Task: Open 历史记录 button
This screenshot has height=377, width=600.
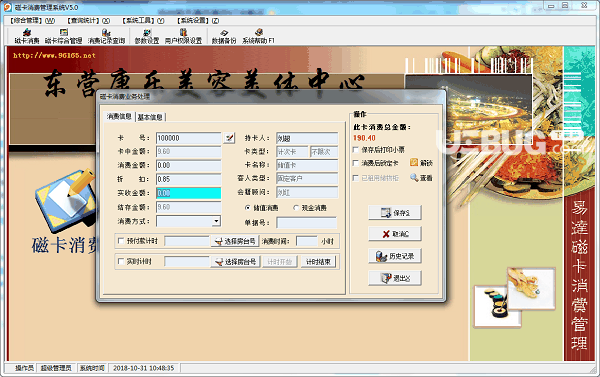Action: point(395,256)
